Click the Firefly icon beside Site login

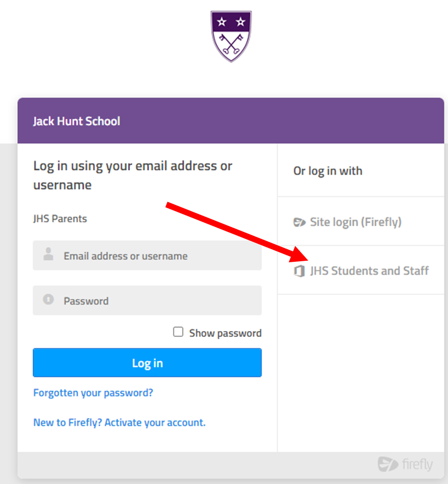[299, 222]
